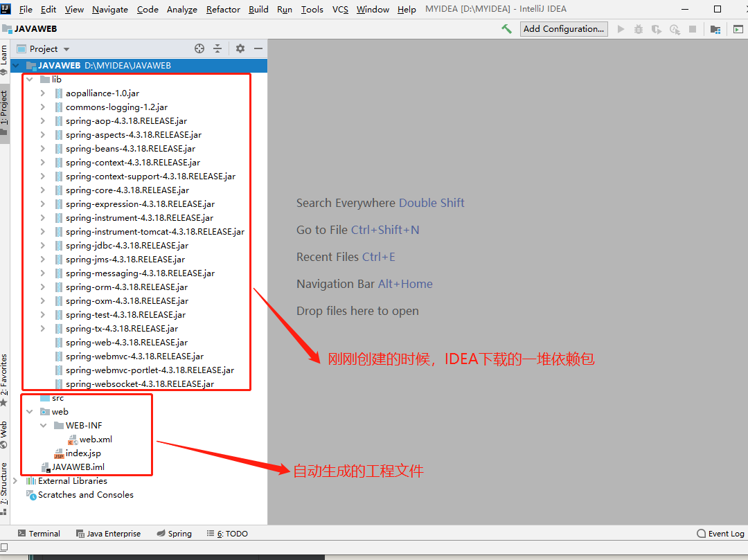Click the lib folder icon
The image size is (748, 560).
[x=45, y=79]
